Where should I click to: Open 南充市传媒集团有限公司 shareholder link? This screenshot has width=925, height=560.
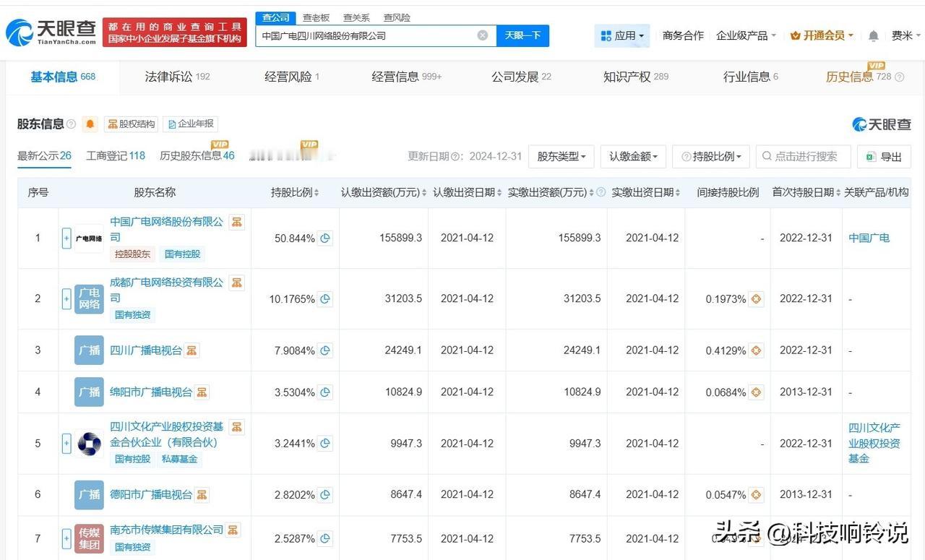(166, 530)
